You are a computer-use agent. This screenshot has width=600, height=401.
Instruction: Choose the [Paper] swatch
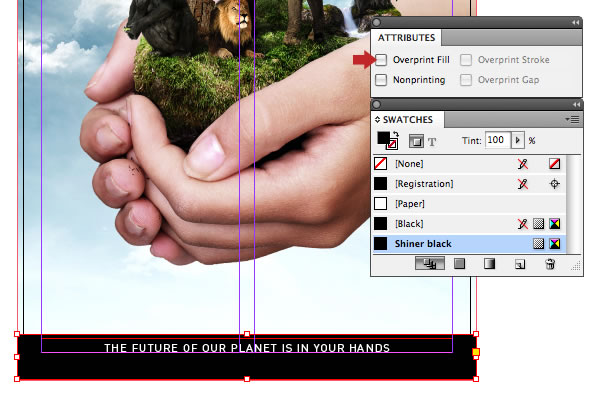click(469, 204)
